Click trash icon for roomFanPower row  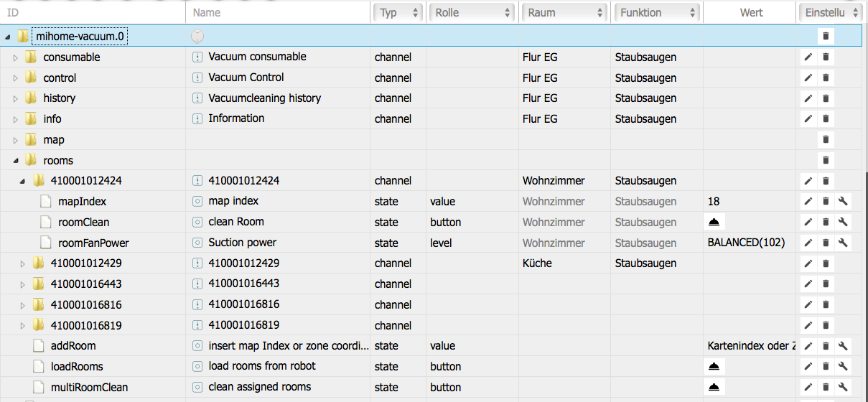click(x=826, y=243)
